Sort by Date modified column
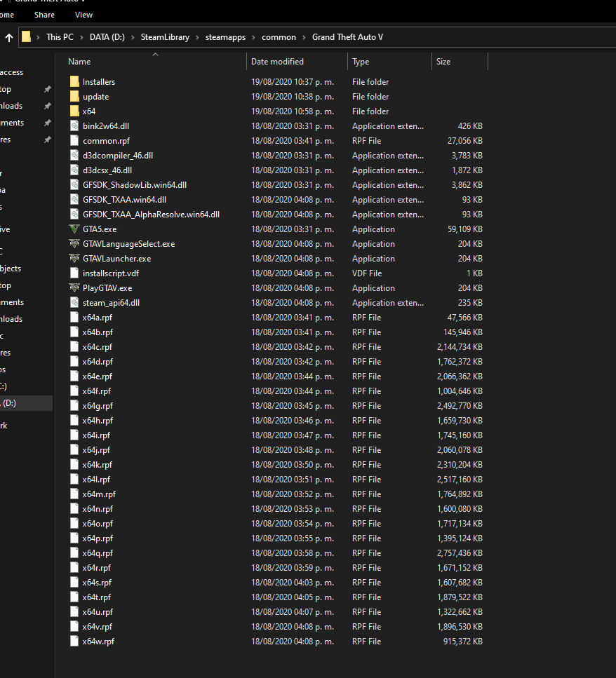 [x=277, y=62]
